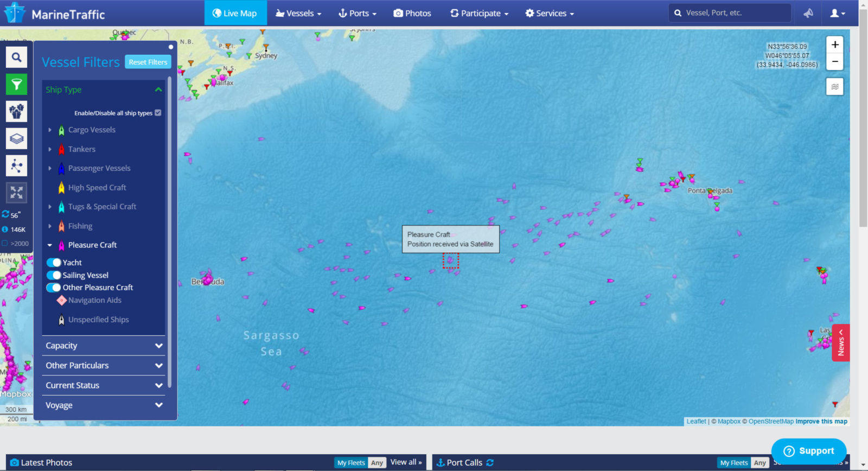Expand the Voyage filter section
This screenshot has width=868, height=471.
point(103,405)
